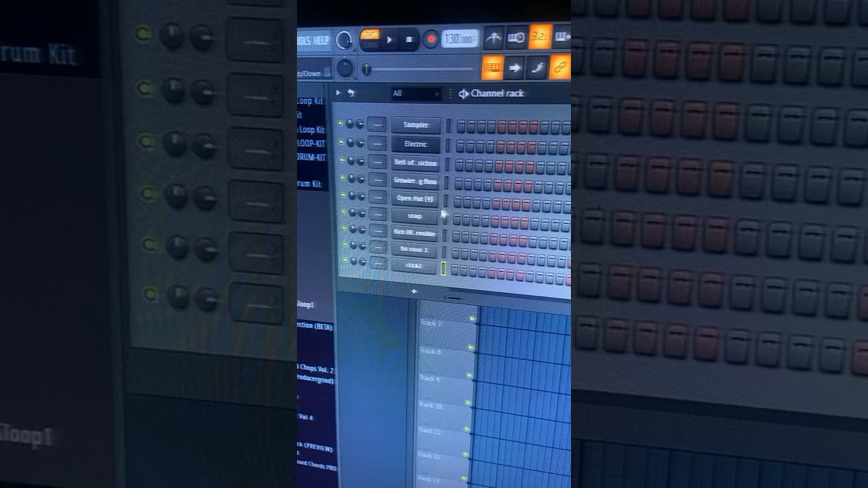The width and height of the screenshot is (868, 488).
Task: Click the main volume knob beside HELP
Action: 344,41
